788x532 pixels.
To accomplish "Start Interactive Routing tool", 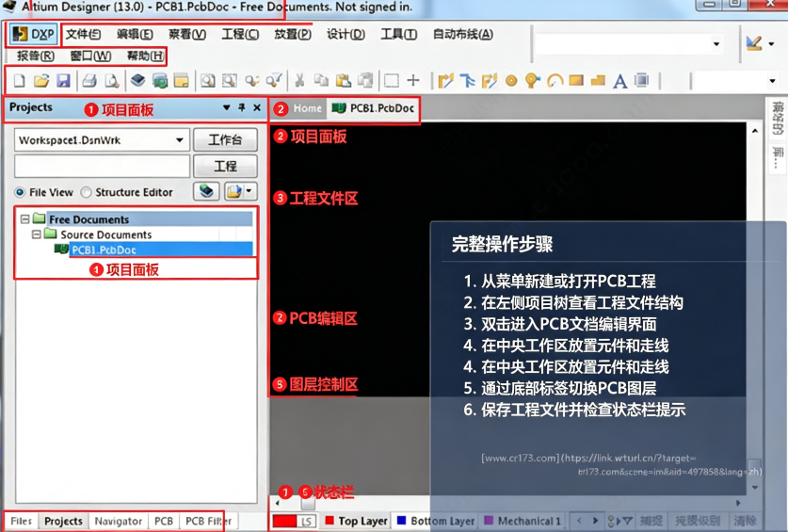I will click(x=445, y=80).
